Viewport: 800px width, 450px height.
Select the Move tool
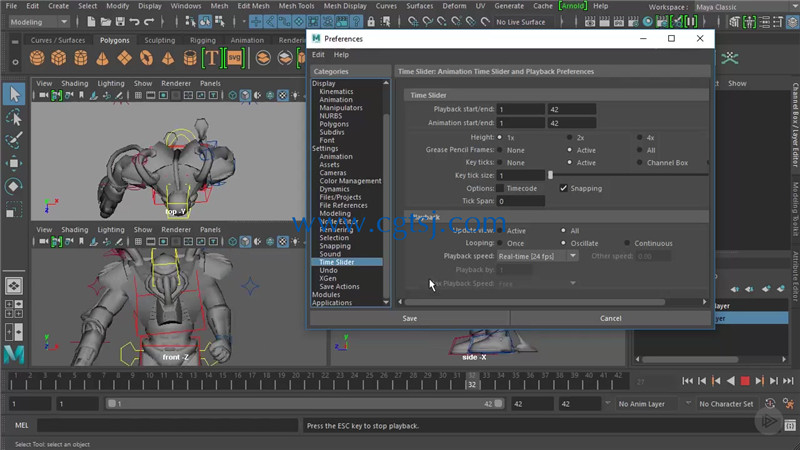14,163
